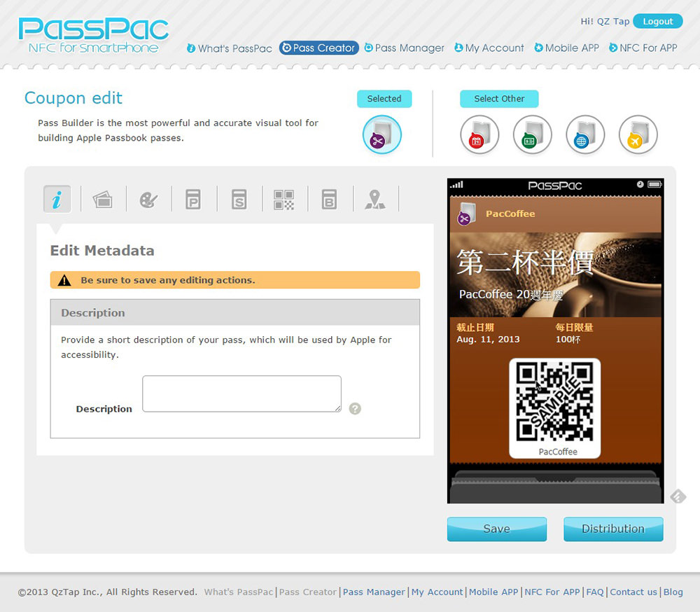The width and height of the screenshot is (700, 612).
Task: Open the 'B' back fields icon
Action: point(330,200)
